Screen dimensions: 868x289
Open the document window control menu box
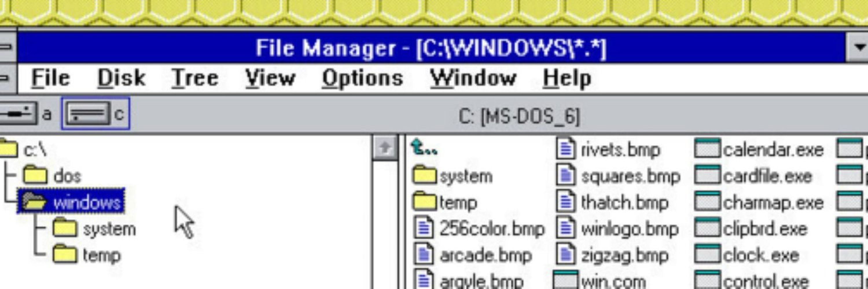point(8,78)
